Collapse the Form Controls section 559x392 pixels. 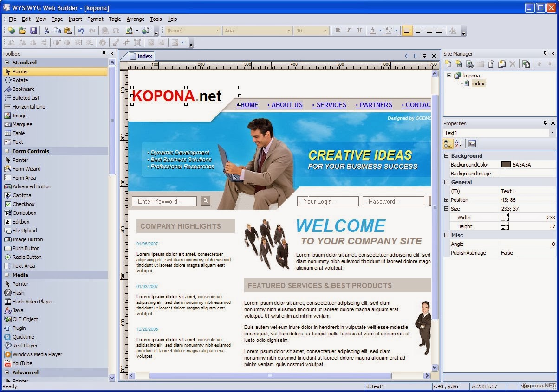click(7, 151)
